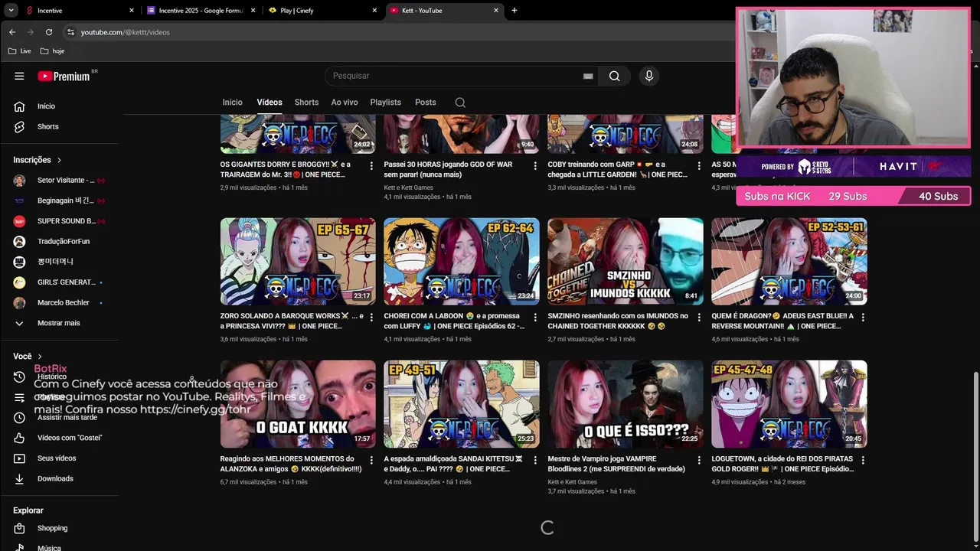Switch to Play | Cinefy browser tab
Image resolution: width=980 pixels, height=551 pixels.
(x=323, y=11)
